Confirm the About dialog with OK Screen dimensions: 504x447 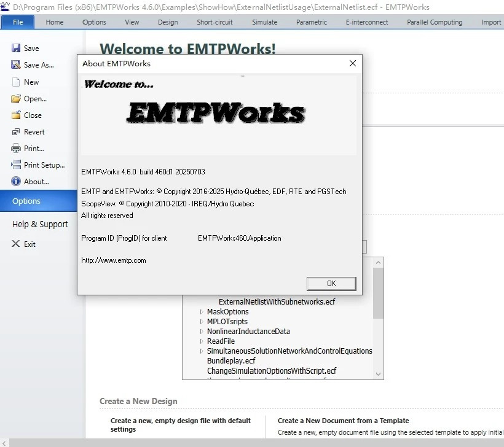[331, 284]
